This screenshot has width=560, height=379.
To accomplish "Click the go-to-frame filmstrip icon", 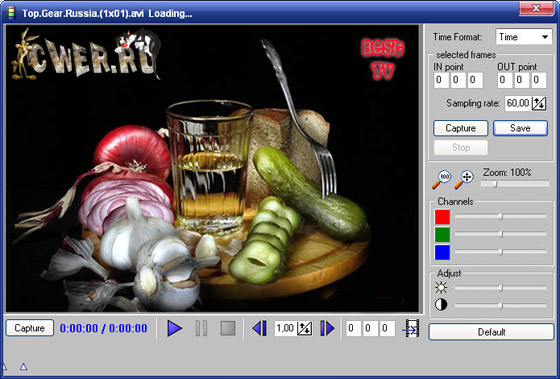I will coord(411,329).
